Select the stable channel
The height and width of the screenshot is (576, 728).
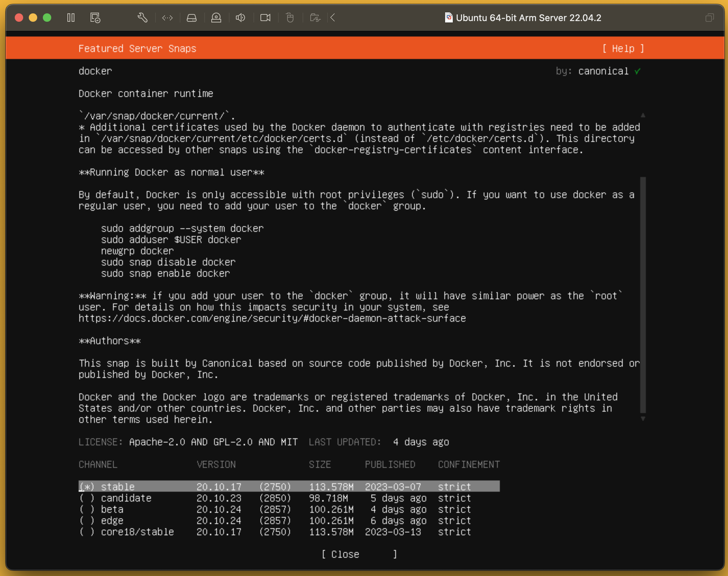tap(289, 487)
